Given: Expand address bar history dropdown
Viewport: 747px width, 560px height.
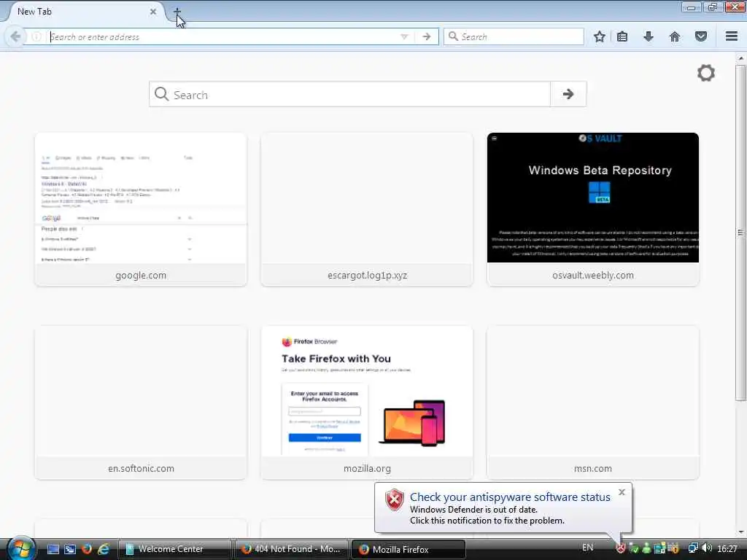Looking at the screenshot, I should coord(404,36).
